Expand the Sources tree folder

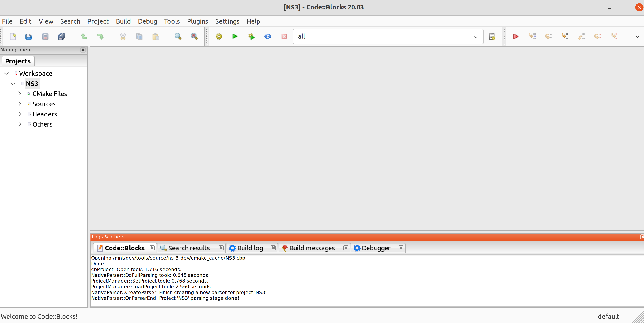click(19, 104)
